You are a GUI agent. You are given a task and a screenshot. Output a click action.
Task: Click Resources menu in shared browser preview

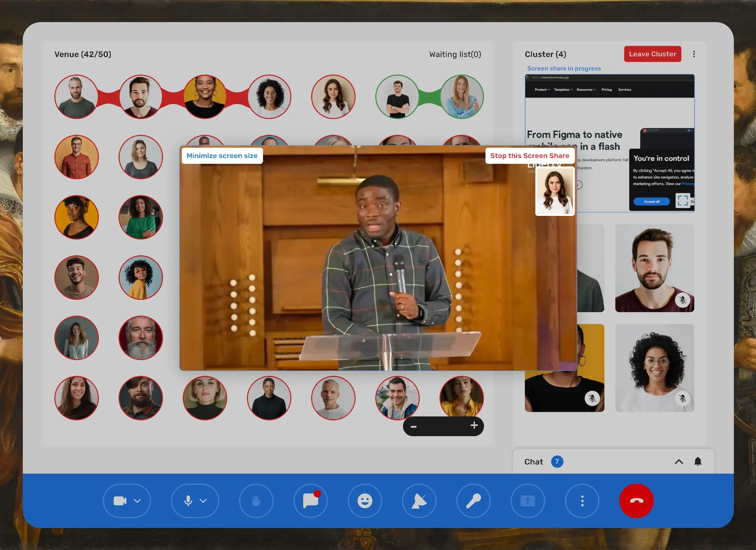586,90
